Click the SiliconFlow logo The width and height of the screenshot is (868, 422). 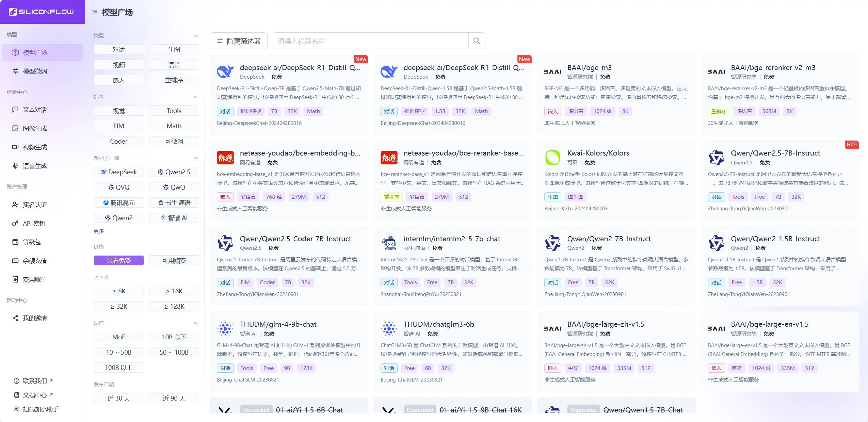42,12
